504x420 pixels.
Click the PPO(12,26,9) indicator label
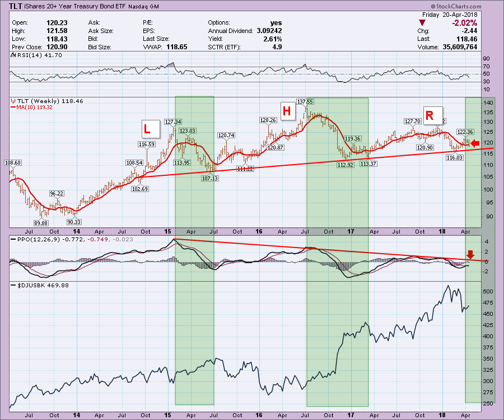(39, 240)
